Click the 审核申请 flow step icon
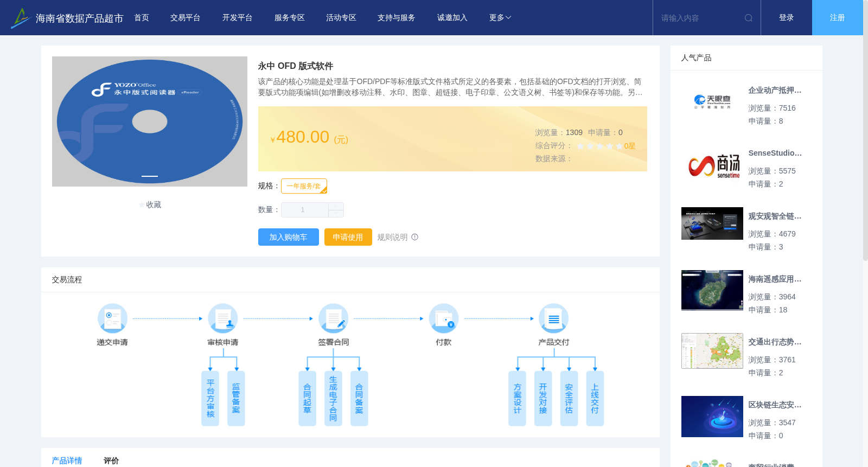This screenshot has width=868, height=467. pos(223,318)
